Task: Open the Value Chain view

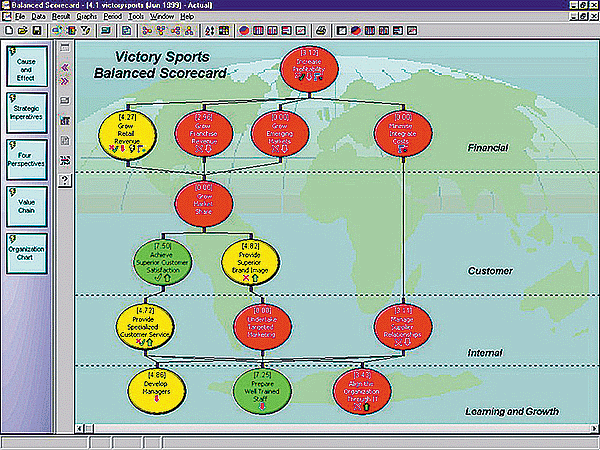Action: coord(26,207)
